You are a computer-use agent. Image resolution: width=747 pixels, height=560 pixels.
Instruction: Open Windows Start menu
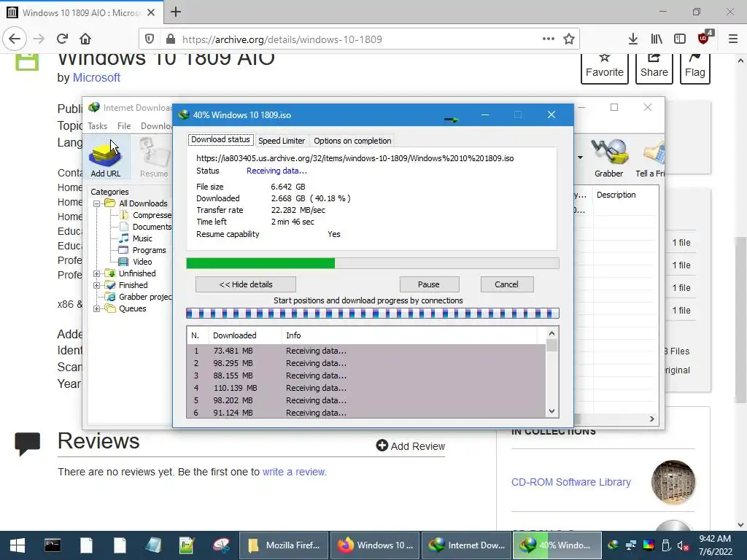pyautogui.click(x=18, y=545)
